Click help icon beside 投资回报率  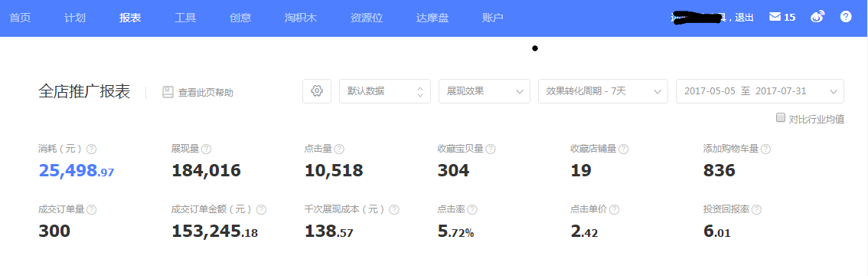[756, 210]
